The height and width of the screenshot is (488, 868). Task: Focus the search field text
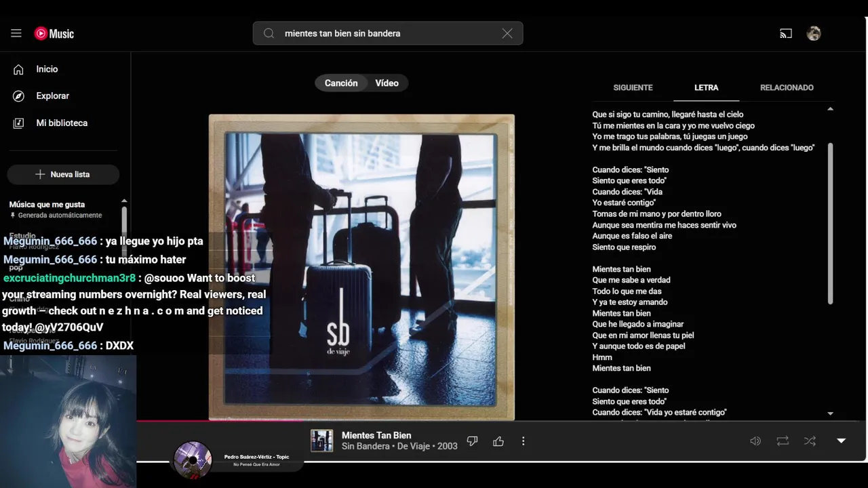point(388,33)
